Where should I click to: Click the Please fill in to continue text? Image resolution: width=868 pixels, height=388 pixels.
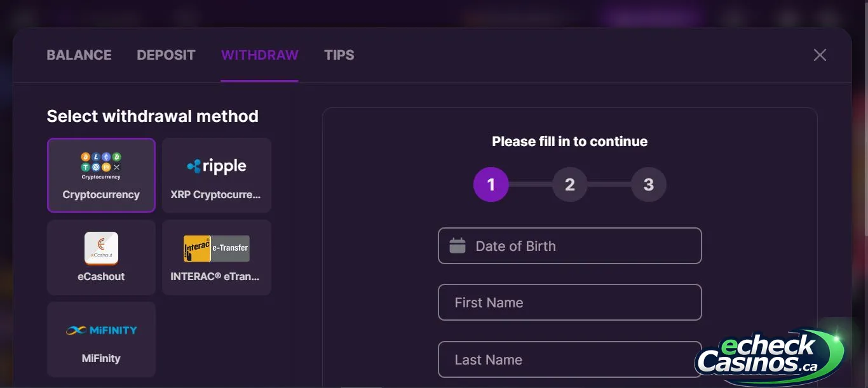pyautogui.click(x=569, y=142)
